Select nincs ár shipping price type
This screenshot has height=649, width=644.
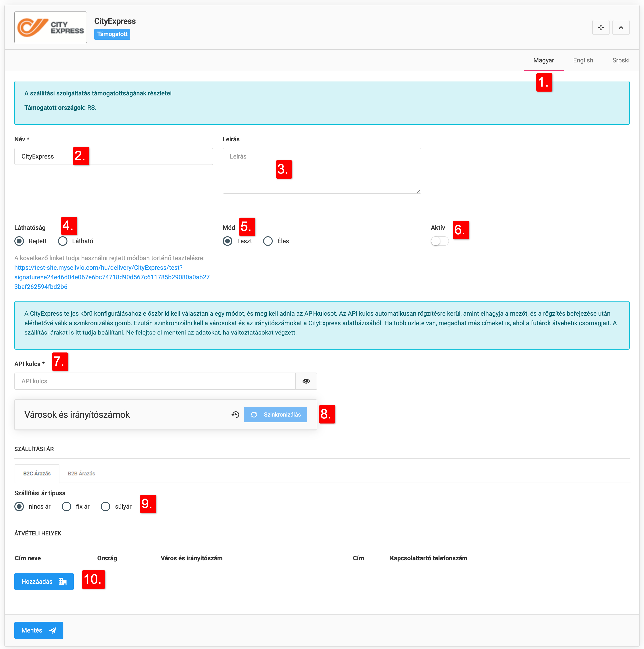[19, 506]
